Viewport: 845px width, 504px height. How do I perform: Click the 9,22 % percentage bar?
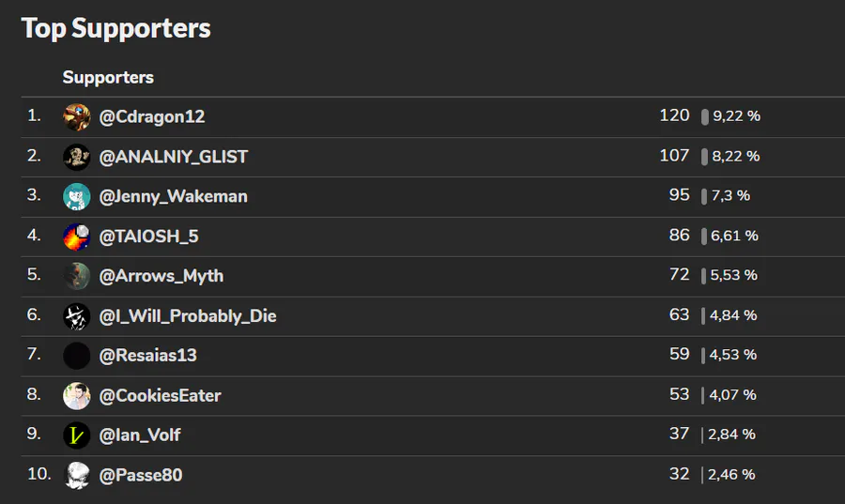pos(705,116)
